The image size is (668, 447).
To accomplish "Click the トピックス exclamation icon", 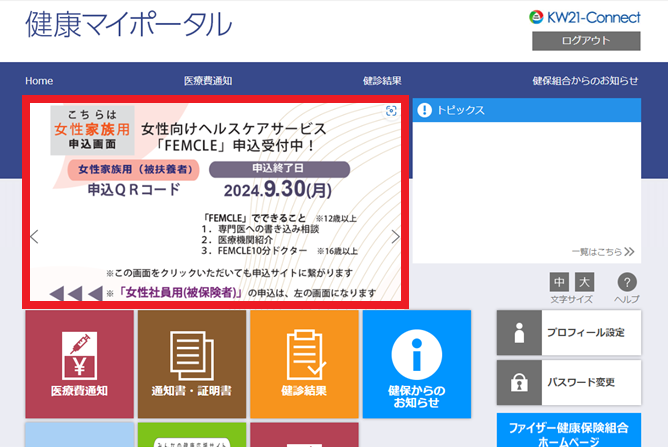I will tap(424, 110).
